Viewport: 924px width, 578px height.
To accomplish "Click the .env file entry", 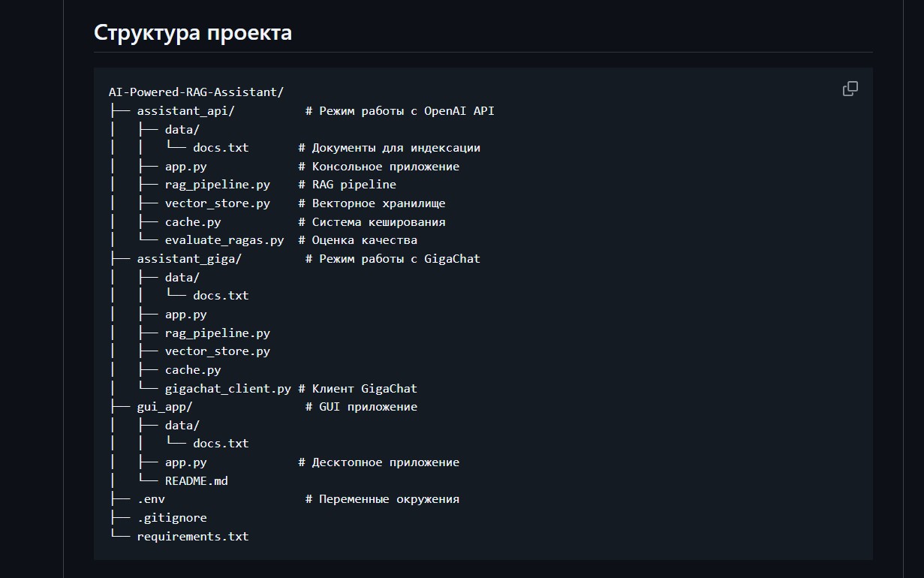I will pos(151,499).
